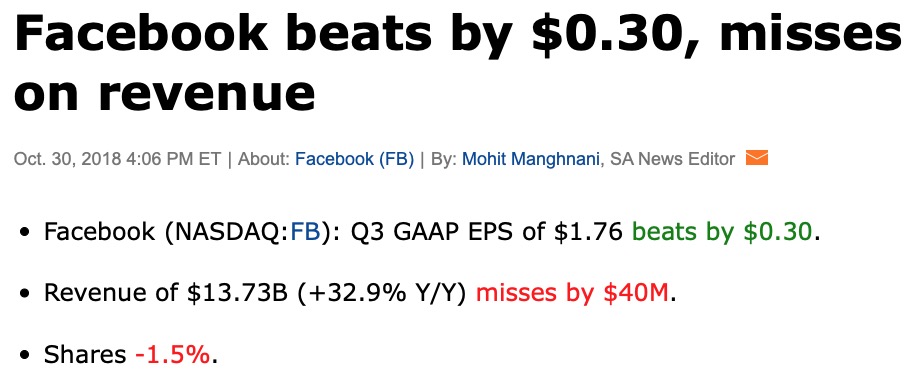The width and height of the screenshot is (914, 385).
Task: Click the '(+32.9% Y/Y)' growth figure
Action: [381, 293]
